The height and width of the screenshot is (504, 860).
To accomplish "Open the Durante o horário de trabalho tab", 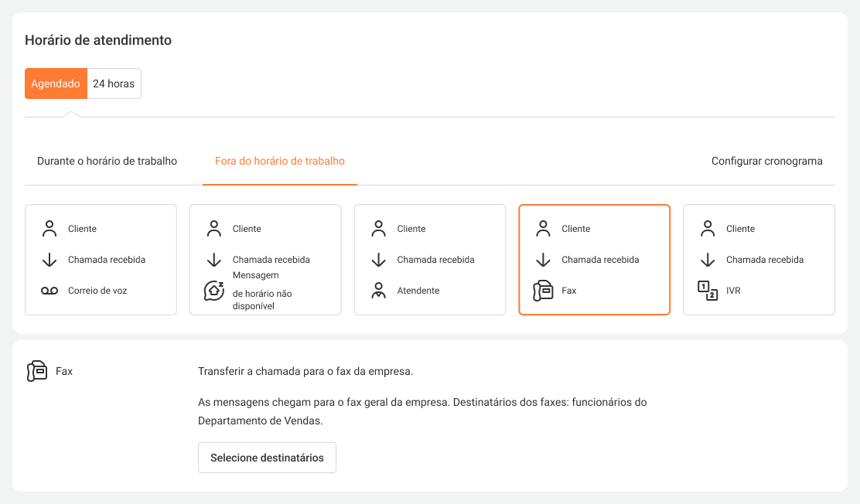I will click(107, 162).
